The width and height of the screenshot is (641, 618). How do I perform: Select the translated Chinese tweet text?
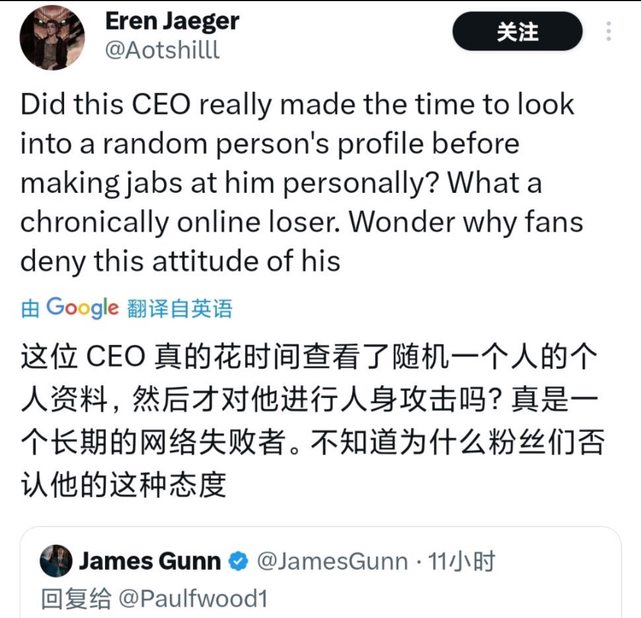click(x=312, y=421)
